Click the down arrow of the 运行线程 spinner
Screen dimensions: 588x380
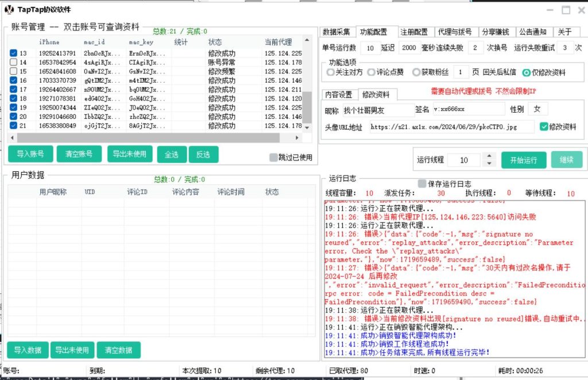coord(489,163)
